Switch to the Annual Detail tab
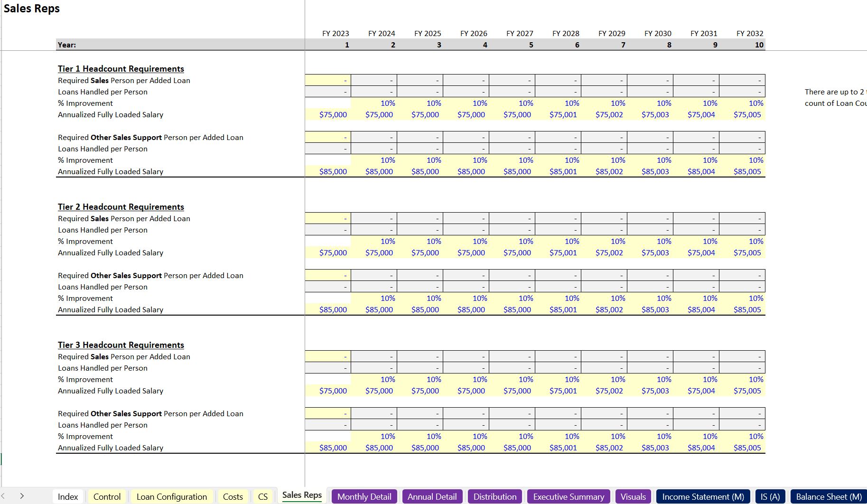The image size is (867, 504). (x=432, y=496)
